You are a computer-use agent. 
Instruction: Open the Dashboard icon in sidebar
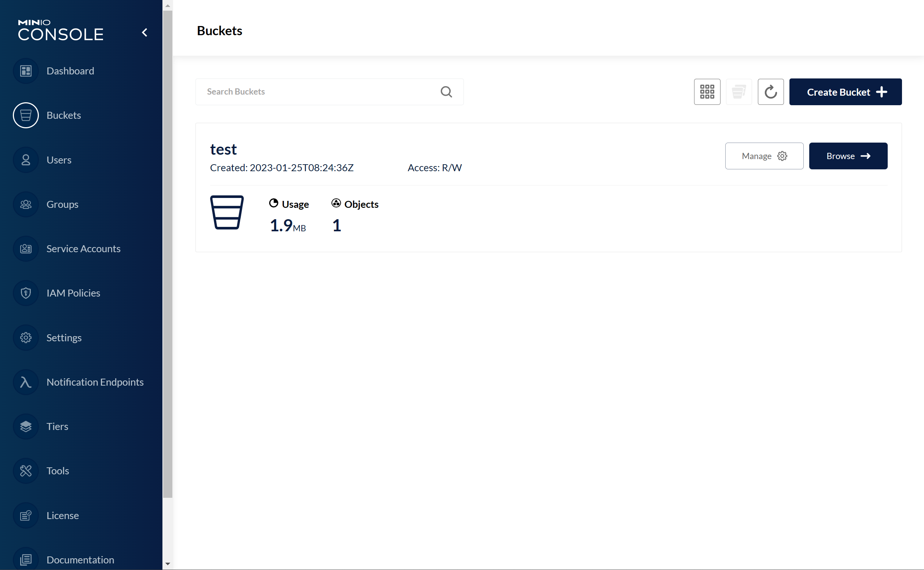click(x=26, y=71)
